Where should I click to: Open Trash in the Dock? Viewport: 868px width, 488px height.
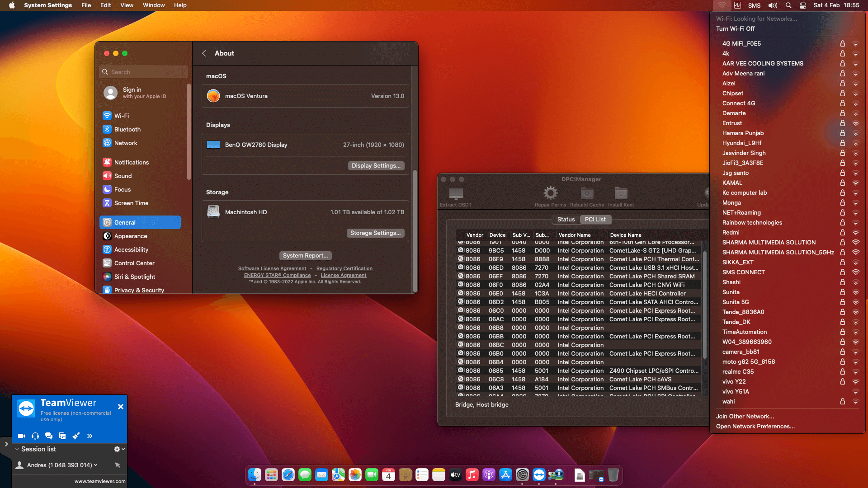coord(613,475)
